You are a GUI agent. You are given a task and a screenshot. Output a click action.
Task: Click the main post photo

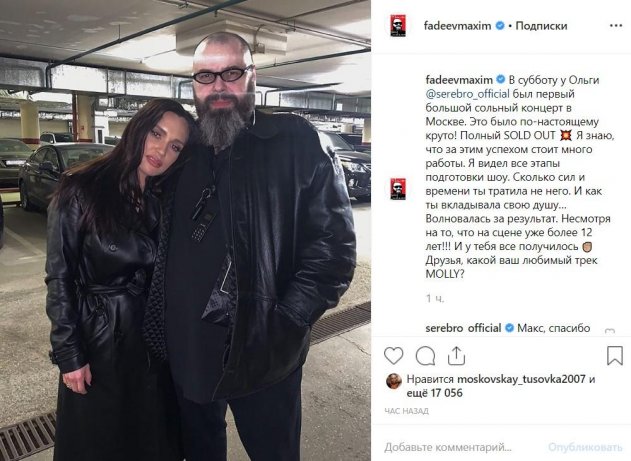click(185, 230)
